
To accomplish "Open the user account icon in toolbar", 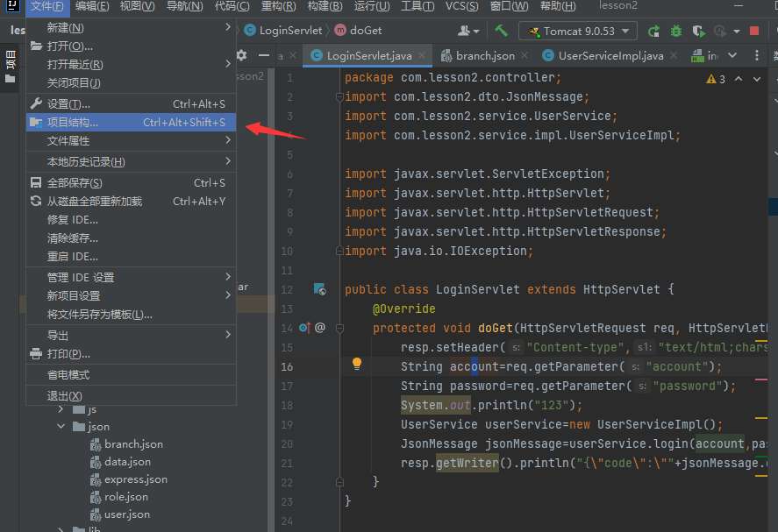I will [x=468, y=31].
